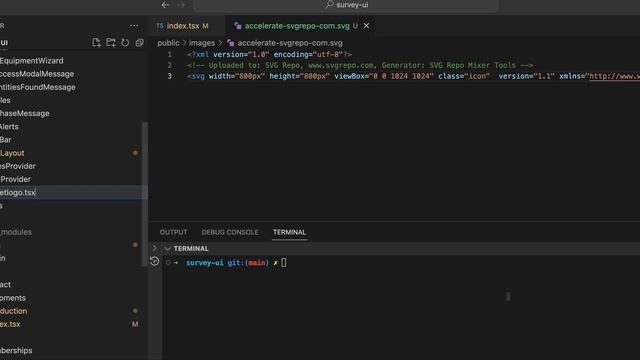
Task: Switch to the DEBUG CONSOLE panel tab
Action: (x=230, y=232)
